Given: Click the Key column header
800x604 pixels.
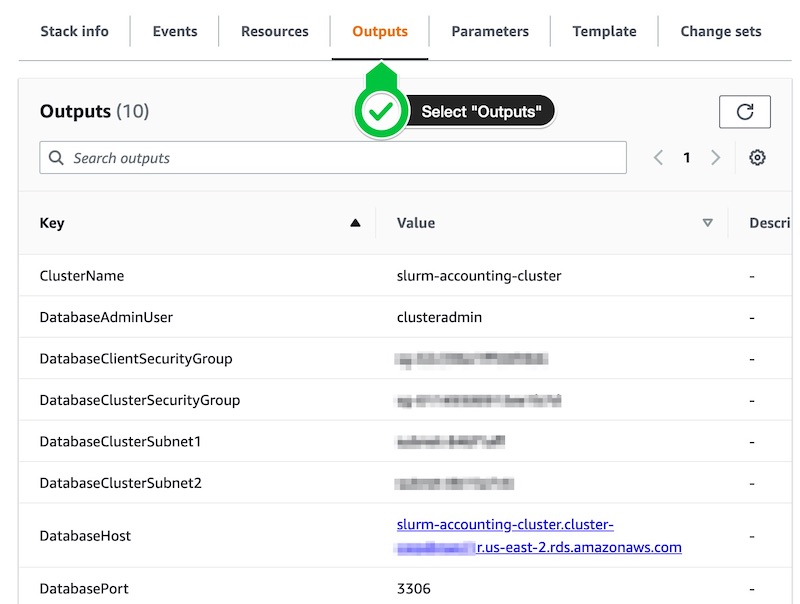Looking at the screenshot, I should (52, 223).
